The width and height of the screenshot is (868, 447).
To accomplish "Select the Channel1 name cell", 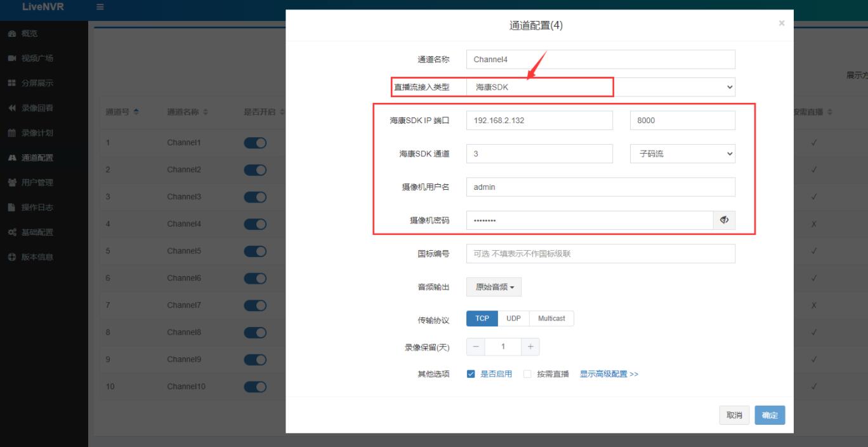I will point(184,143).
